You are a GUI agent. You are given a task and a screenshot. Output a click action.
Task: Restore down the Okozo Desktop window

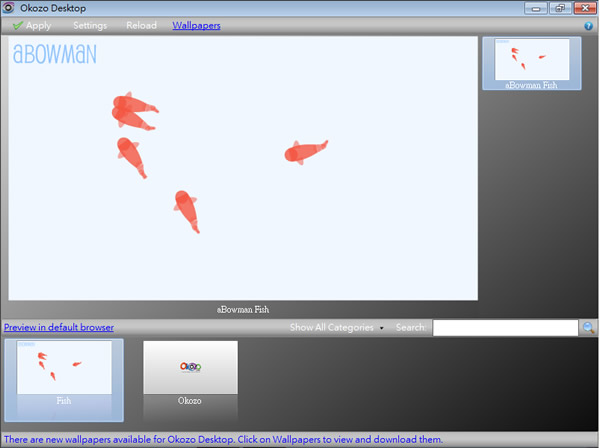pyautogui.click(x=560, y=8)
